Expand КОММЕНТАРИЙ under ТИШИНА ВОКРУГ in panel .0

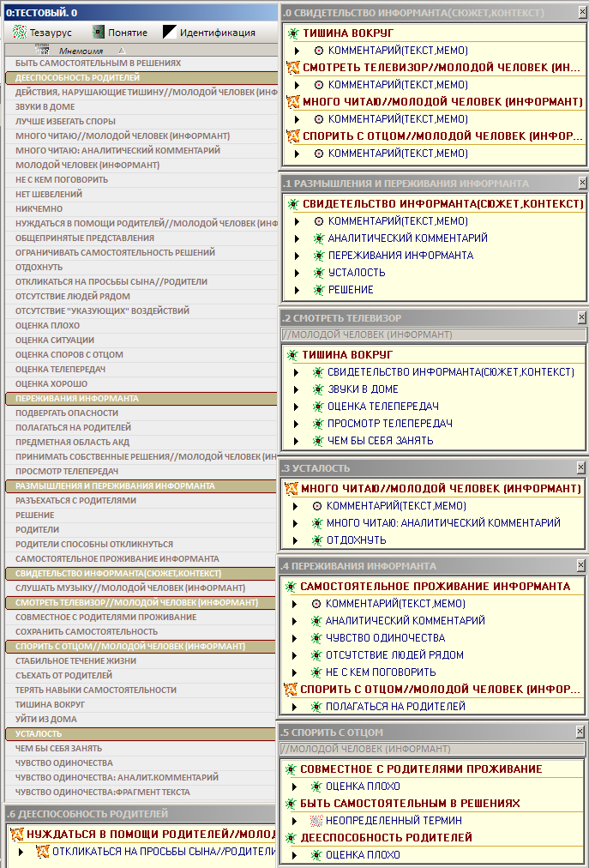[x=298, y=51]
